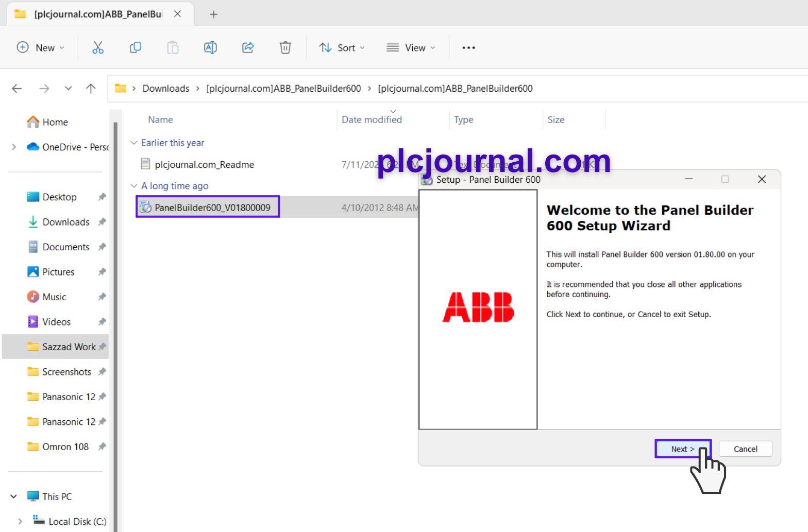Click the pin icon beside Omron 108
Screen dimensions: 808x532
click(x=102, y=447)
